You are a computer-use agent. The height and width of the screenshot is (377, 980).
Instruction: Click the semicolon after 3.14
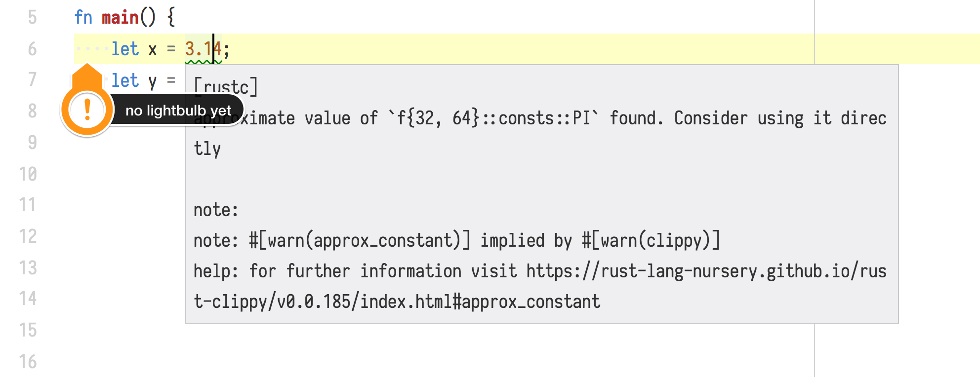coord(226,49)
